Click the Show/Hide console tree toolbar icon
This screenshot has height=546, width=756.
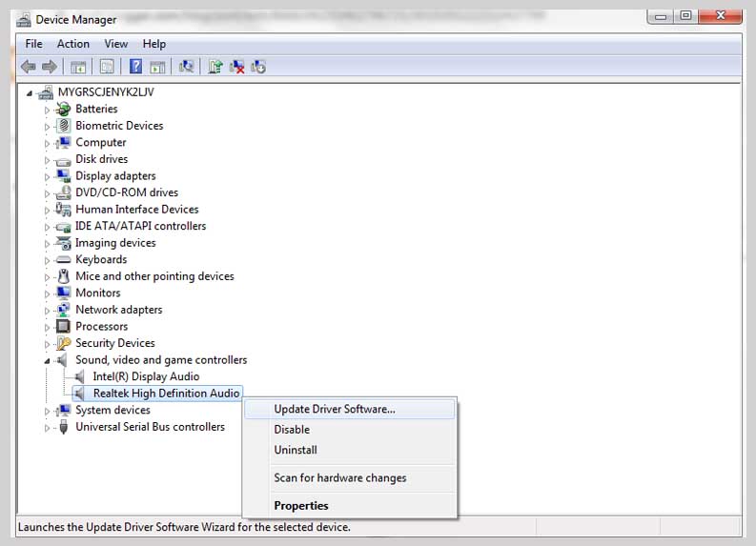point(78,67)
